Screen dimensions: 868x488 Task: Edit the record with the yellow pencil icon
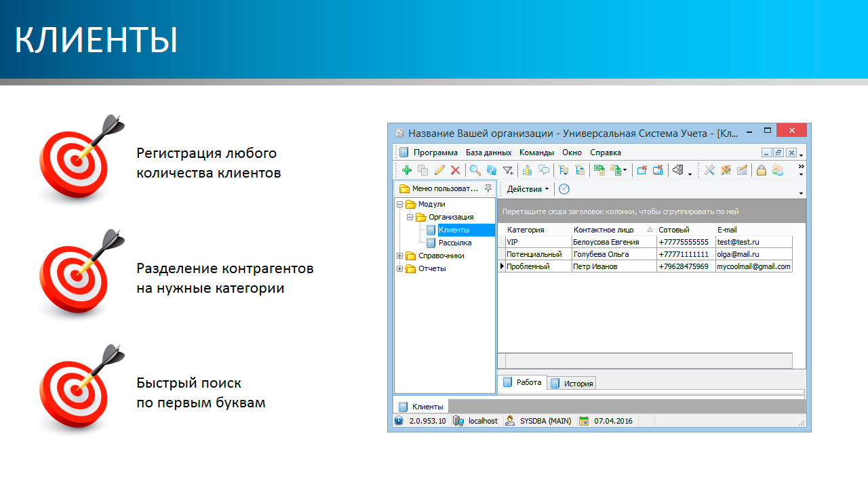(x=439, y=170)
